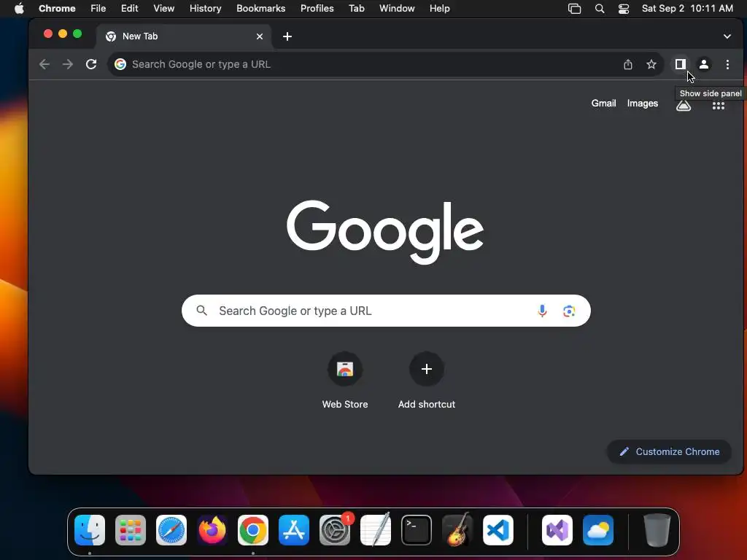
Task: Open Weather app from the Dock
Action: pos(598,530)
